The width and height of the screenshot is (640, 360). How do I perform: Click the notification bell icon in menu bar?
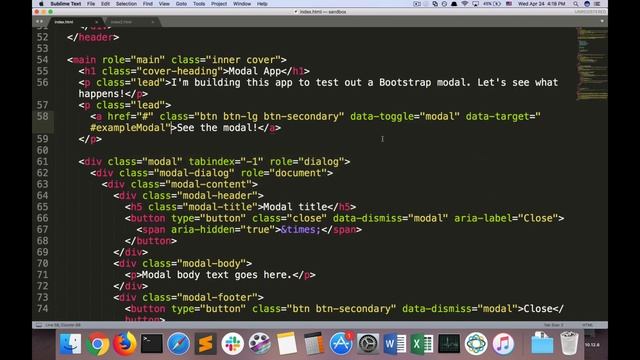454,4
